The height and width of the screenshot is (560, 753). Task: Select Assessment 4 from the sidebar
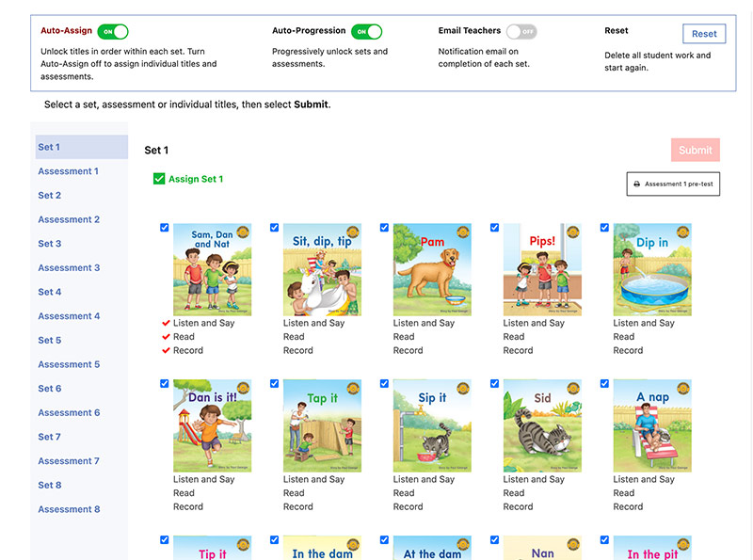click(69, 315)
